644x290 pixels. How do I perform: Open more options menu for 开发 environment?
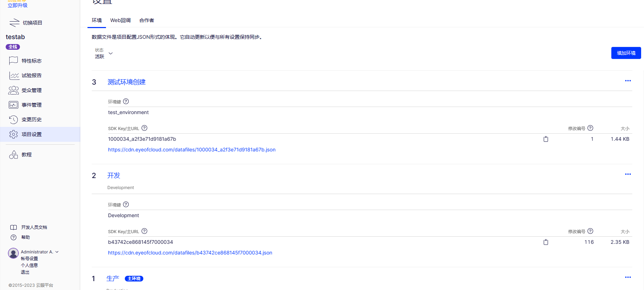click(628, 174)
